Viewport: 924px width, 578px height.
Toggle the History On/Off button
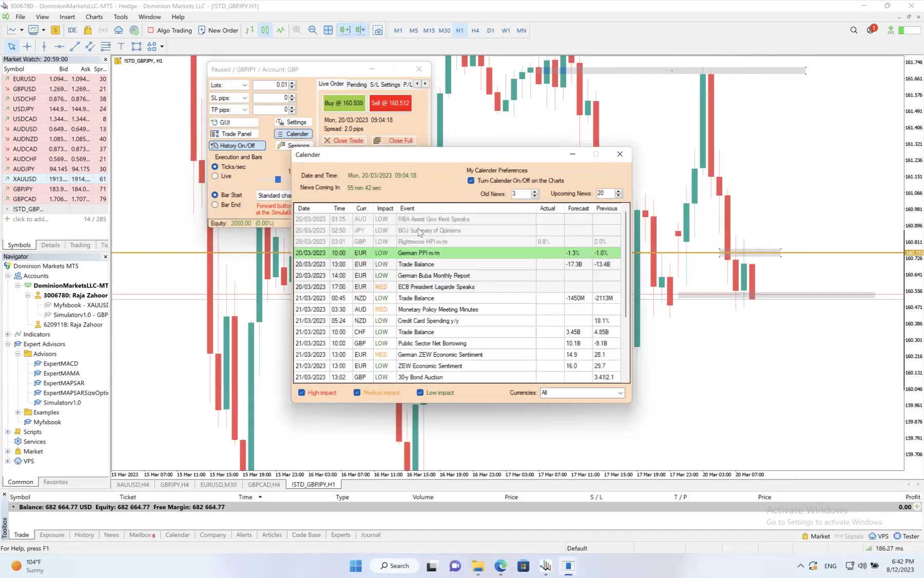pos(237,146)
